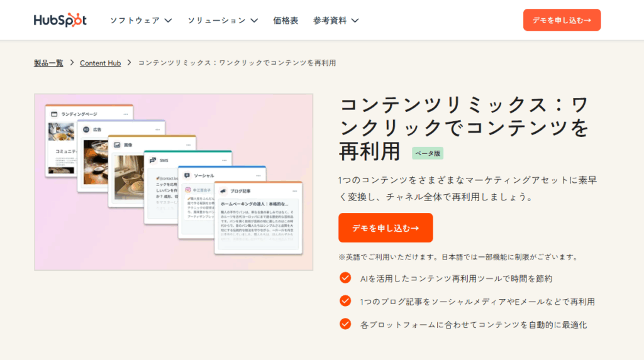Expand the ソフトウェア menu
This screenshot has height=360, width=644.
pos(141,21)
